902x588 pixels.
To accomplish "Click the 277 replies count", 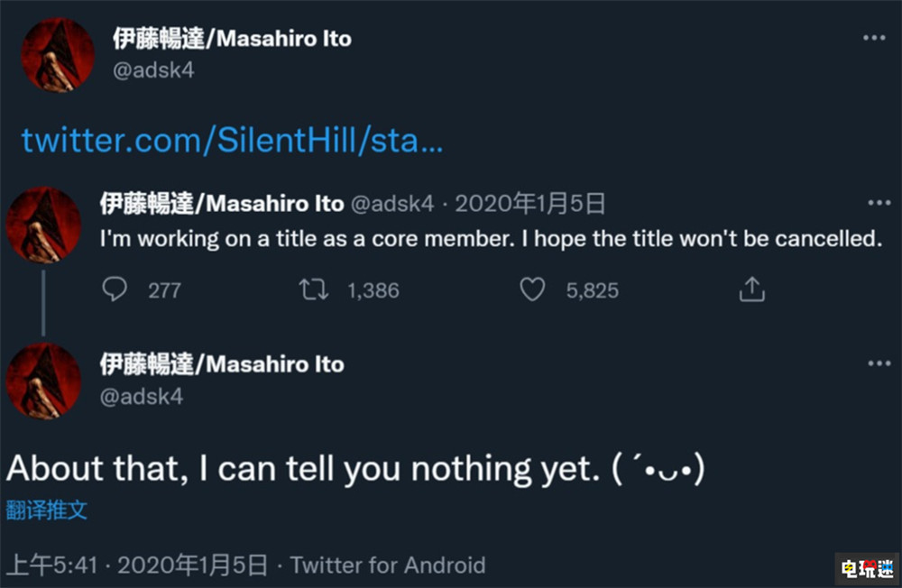I will [164, 290].
